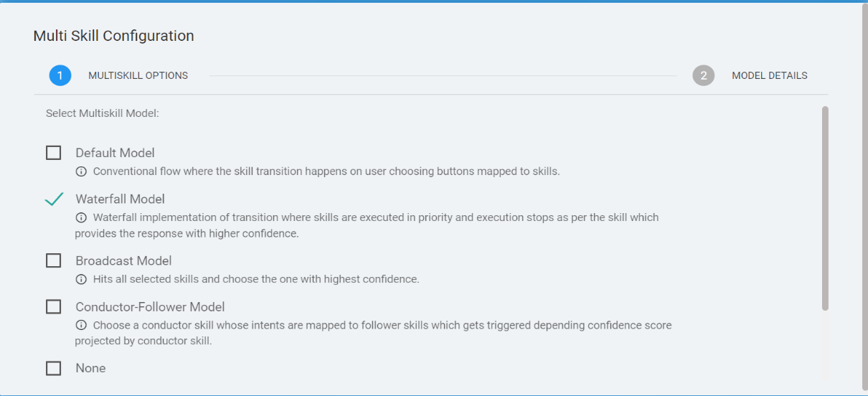Click the Multi Skill Configuration heading

[113, 36]
